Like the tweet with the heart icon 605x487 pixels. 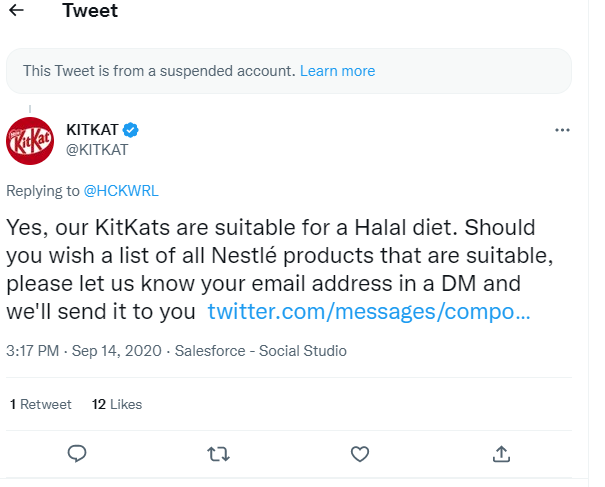click(x=360, y=454)
